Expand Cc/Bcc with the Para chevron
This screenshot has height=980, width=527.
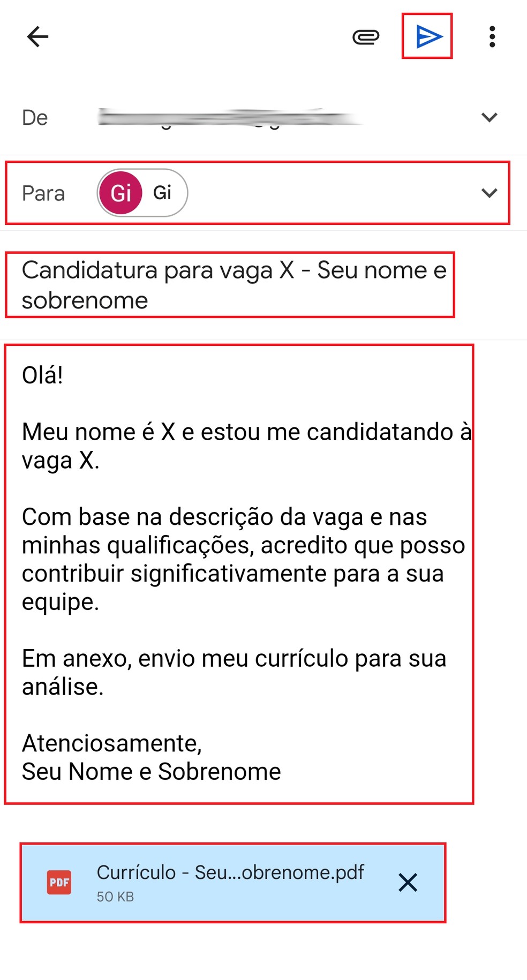click(x=489, y=193)
